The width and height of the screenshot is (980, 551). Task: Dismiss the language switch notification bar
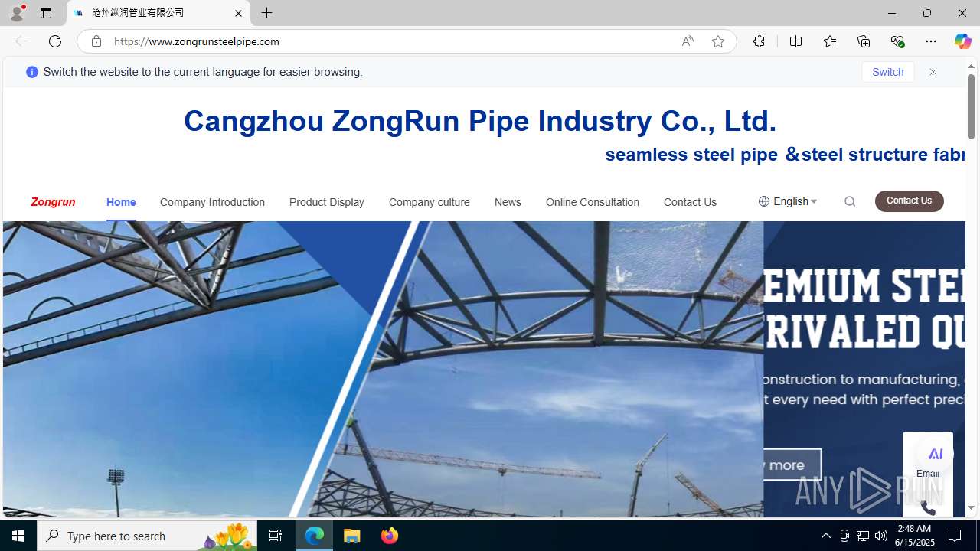tap(933, 72)
